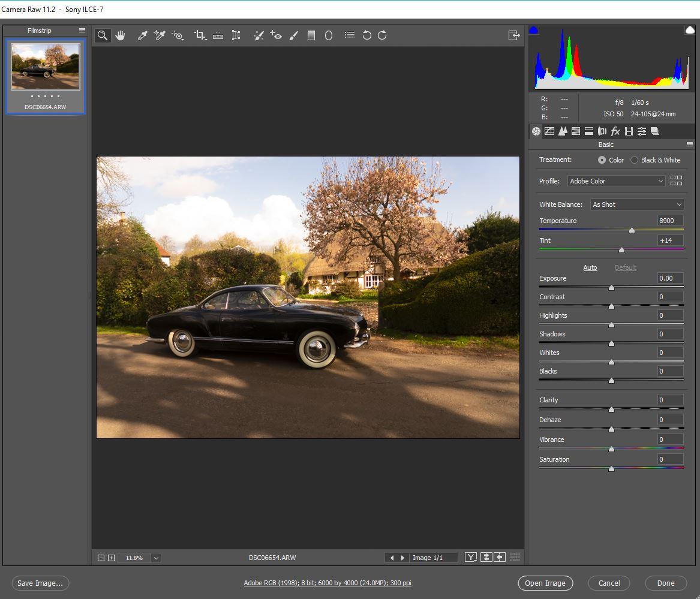Image resolution: width=700 pixels, height=599 pixels.
Task: Select the Crop tool
Action: [x=200, y=36]
